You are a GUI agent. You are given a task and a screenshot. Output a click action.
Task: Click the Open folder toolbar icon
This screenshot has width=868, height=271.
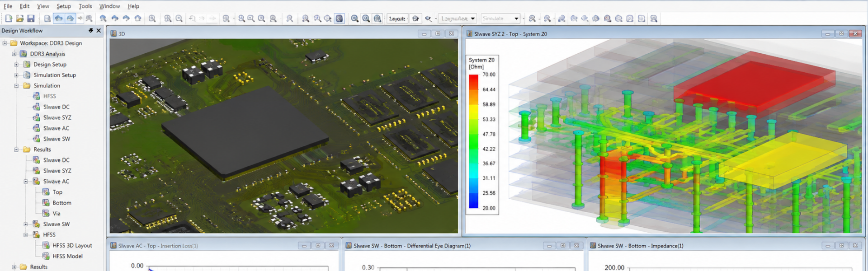pos(19,19)
